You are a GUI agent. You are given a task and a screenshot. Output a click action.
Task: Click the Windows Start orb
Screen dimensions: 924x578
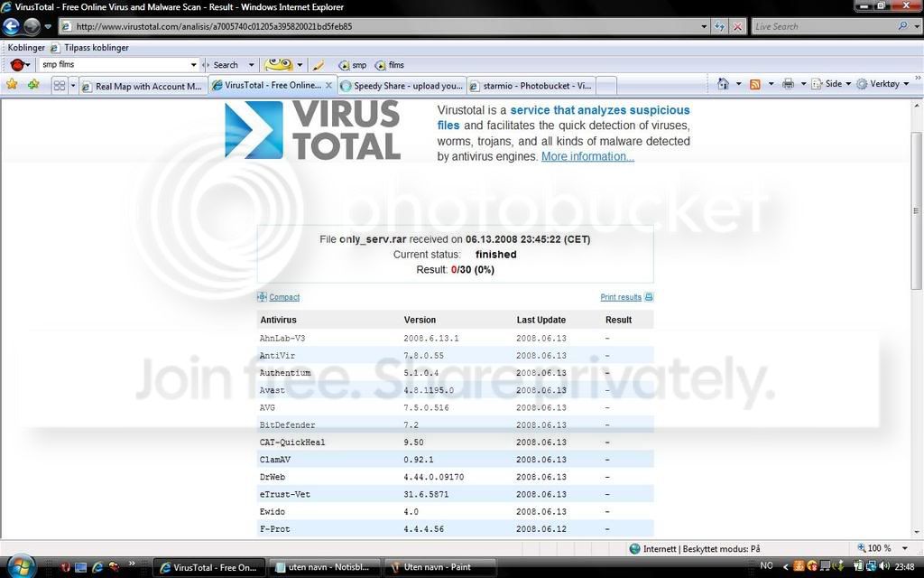(21, 566)
